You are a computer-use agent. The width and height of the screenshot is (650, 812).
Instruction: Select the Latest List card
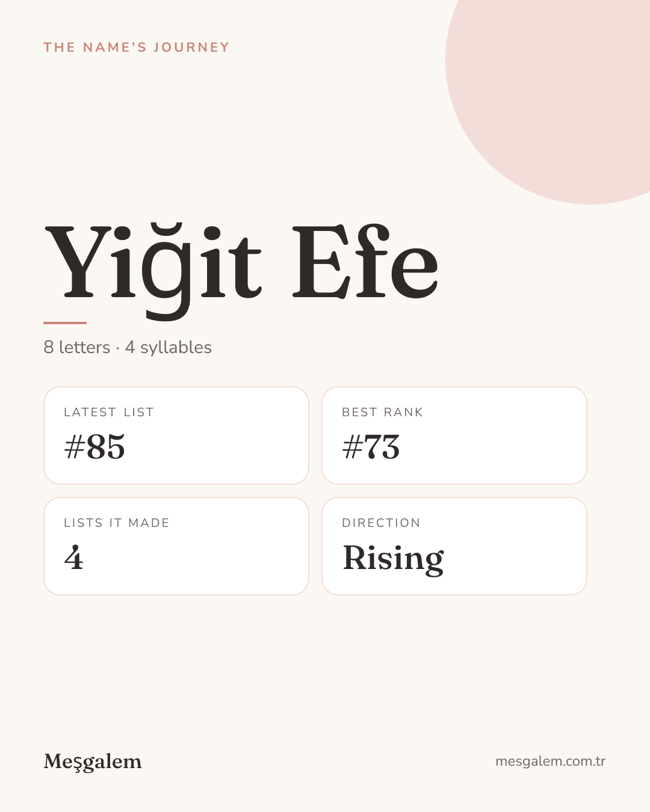click(176, 435)
